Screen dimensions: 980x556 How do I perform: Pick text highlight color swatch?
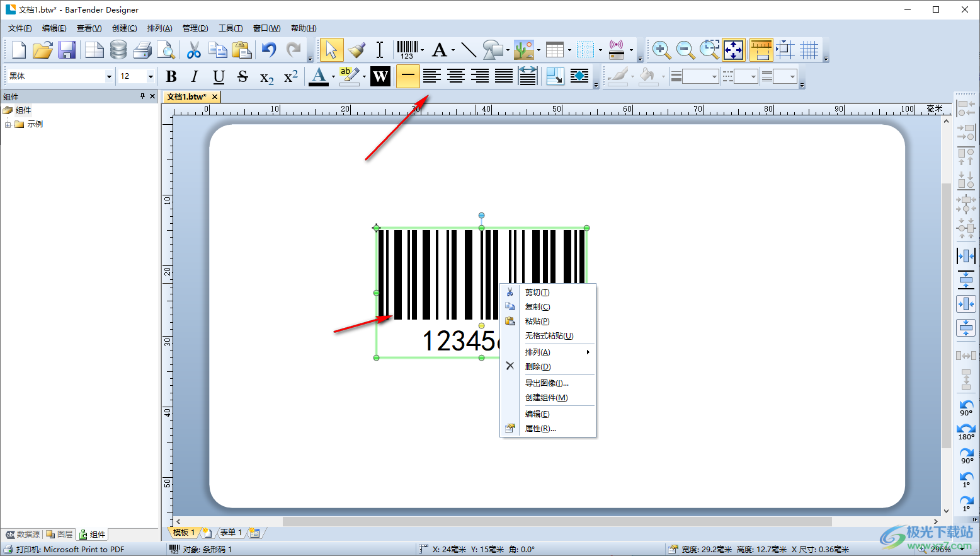coord(349,76)
